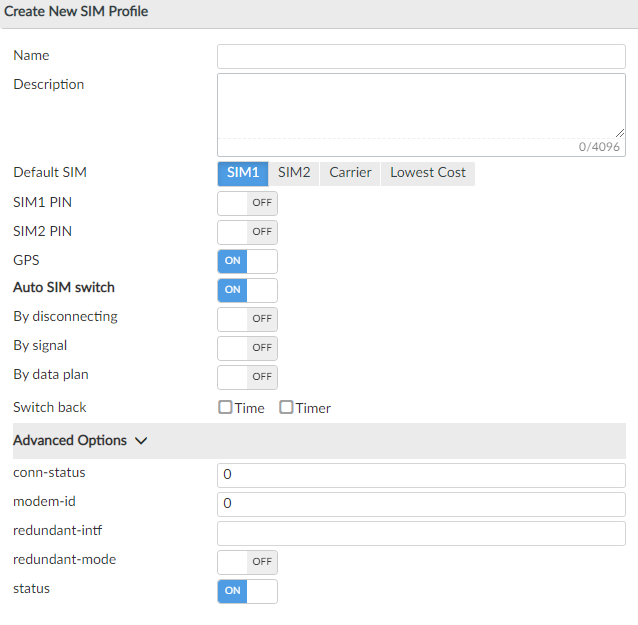Turn off the GPS toggle
Image resolution: width=638 pixels, height=625 pixels.
click(247, 261)
